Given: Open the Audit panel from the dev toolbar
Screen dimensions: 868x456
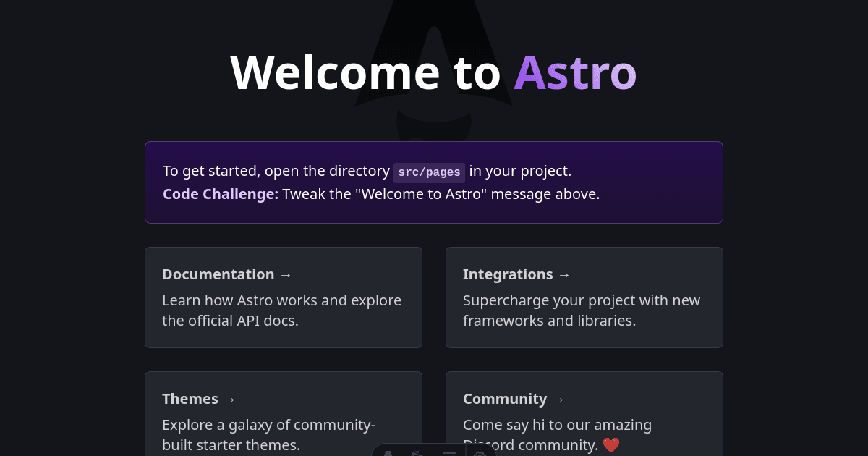Looking at the screenshot, I should point(449,453).
